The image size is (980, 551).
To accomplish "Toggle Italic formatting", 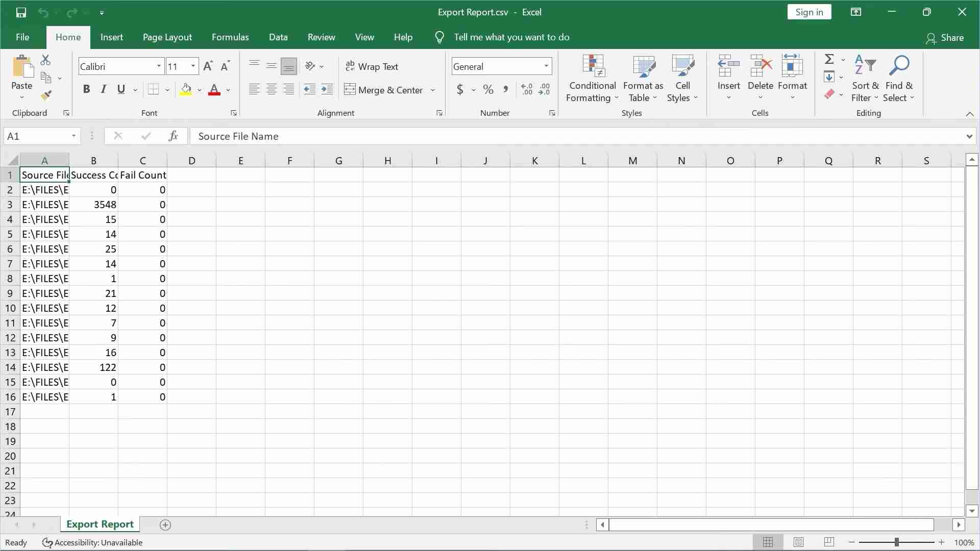I will pos(104,90).
